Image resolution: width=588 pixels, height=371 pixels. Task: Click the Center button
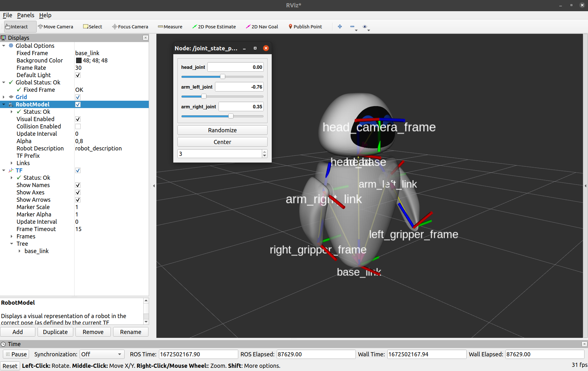222,142
